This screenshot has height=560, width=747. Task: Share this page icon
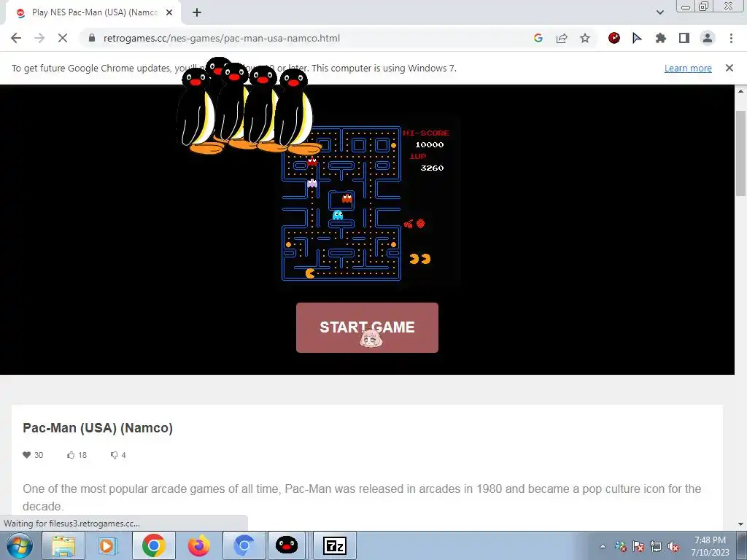click(562, 38)
